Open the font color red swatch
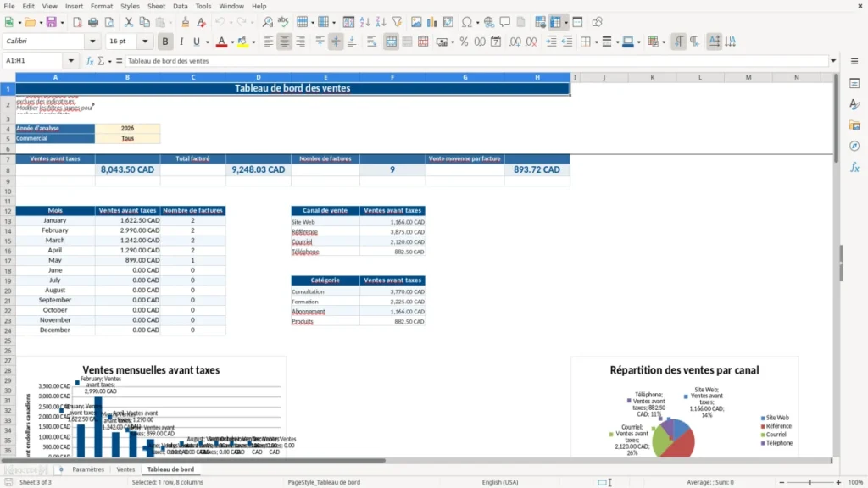 221,42
